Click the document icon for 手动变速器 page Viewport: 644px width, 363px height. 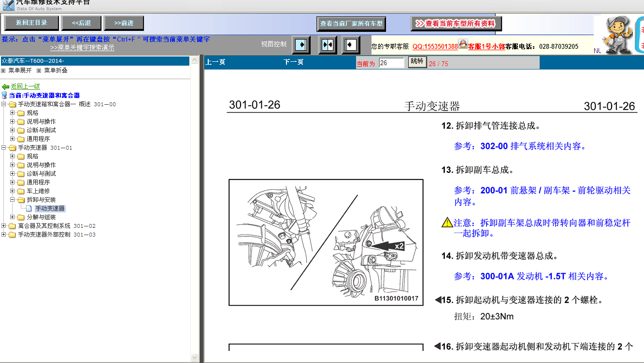pyautogui.click(x=29, y=209)
